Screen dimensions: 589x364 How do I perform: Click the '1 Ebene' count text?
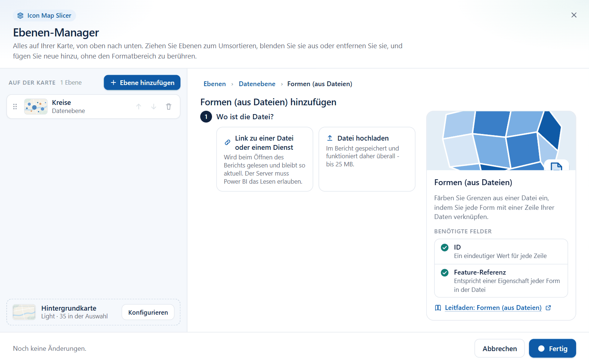(x=71, y=82)
